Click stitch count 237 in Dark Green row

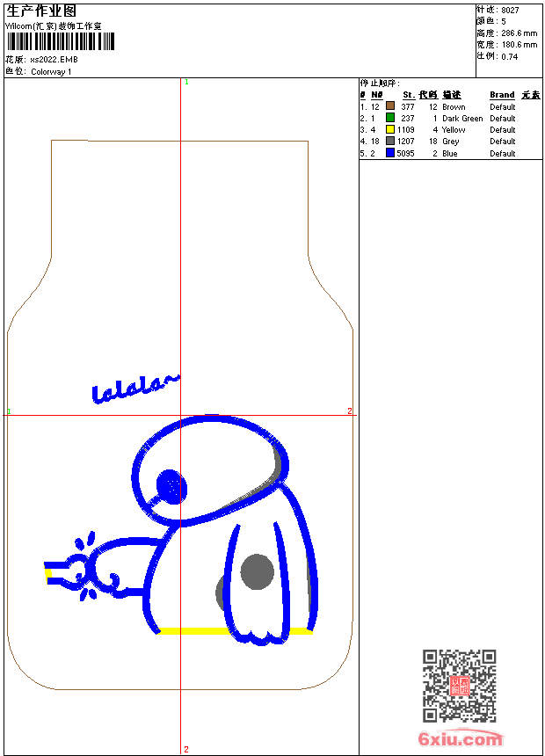pyautogui.click(x=408, y=119)
